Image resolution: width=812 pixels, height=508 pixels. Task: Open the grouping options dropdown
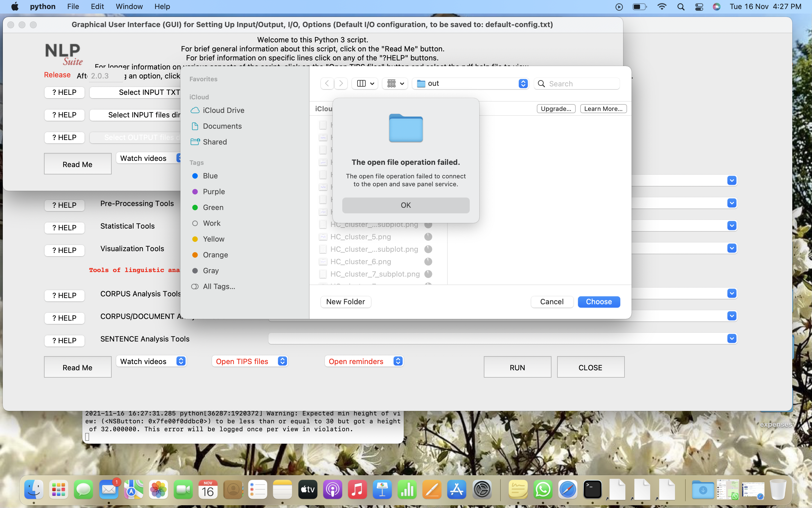tap(395, 83)
